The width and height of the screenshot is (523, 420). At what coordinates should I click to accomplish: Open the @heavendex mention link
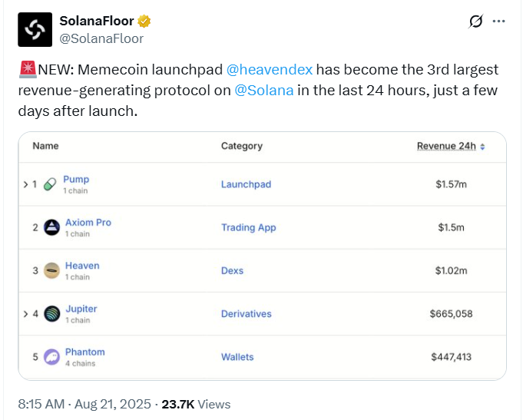point(270,69)
